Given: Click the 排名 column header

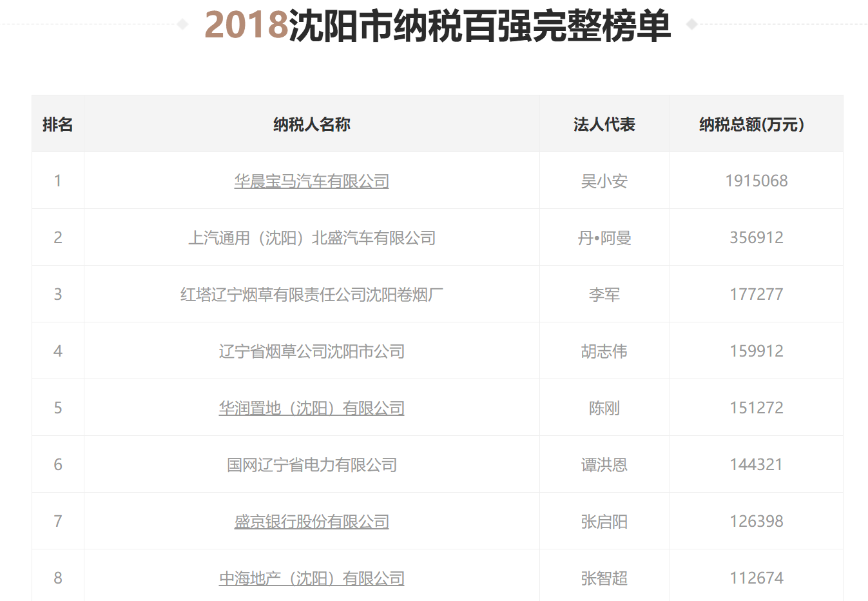Looking at the screenshot, I should [58, 124].
